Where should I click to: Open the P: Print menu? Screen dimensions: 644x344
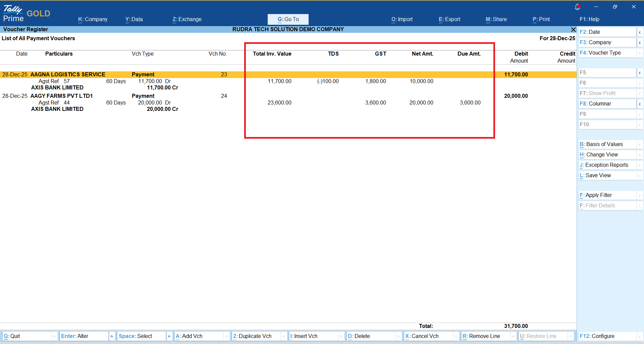(541, 19)
